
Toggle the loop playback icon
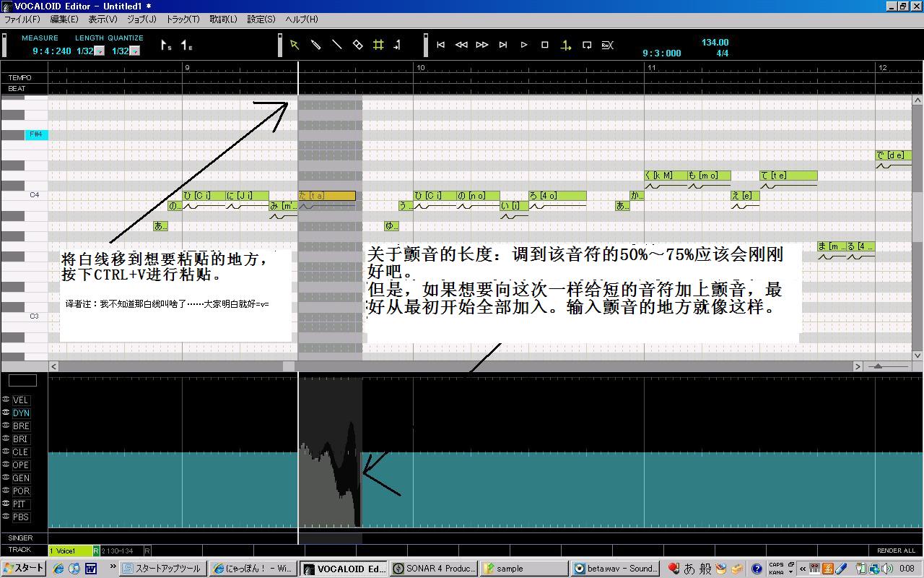click(x=587, y=45)
